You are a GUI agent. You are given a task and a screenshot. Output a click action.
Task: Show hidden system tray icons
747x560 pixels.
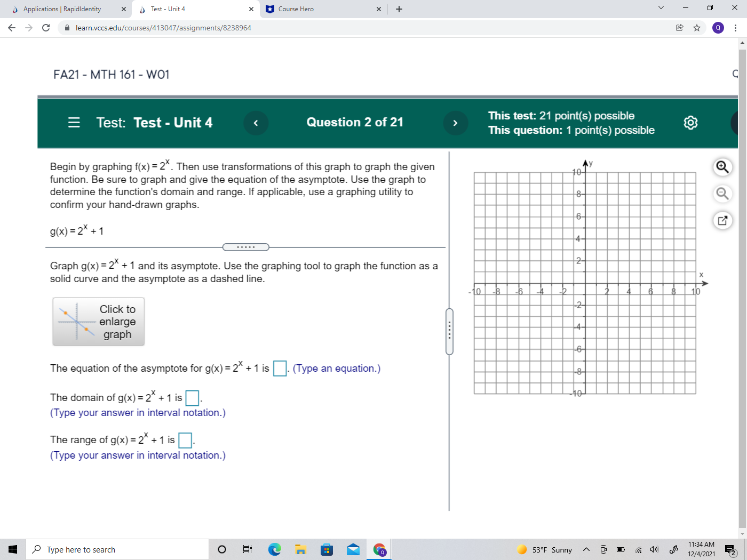tap(586, 549)
